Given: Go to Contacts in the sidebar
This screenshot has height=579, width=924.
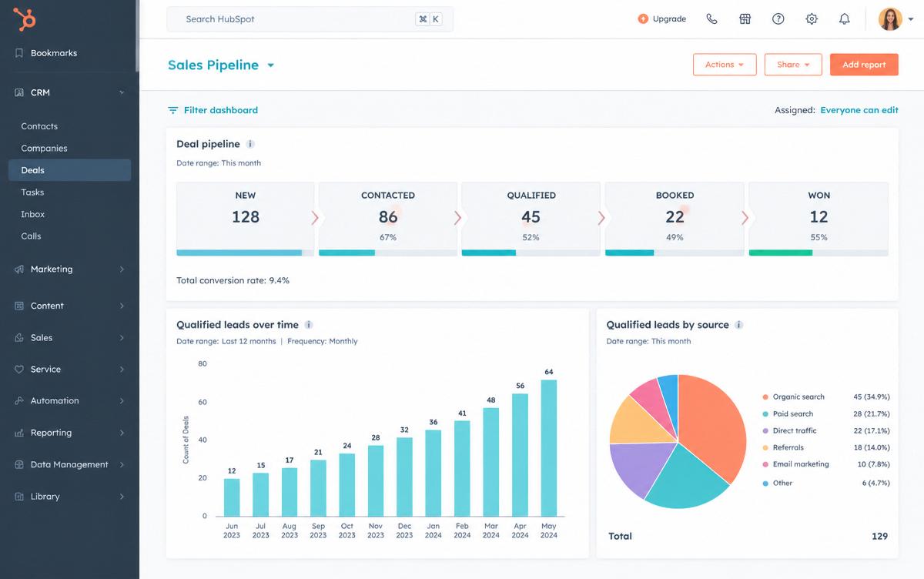Looking at the screenshot, I should coord(39,126).
